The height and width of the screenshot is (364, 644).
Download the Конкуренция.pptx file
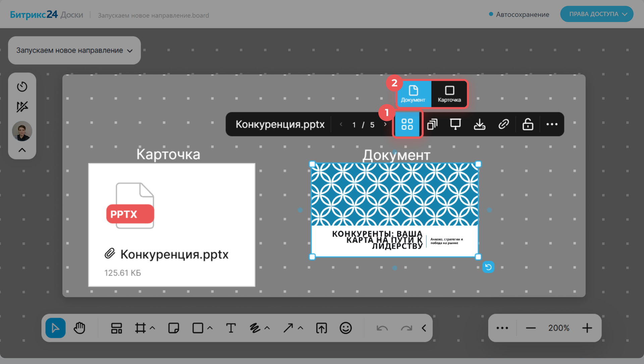[x=479, y=124]
